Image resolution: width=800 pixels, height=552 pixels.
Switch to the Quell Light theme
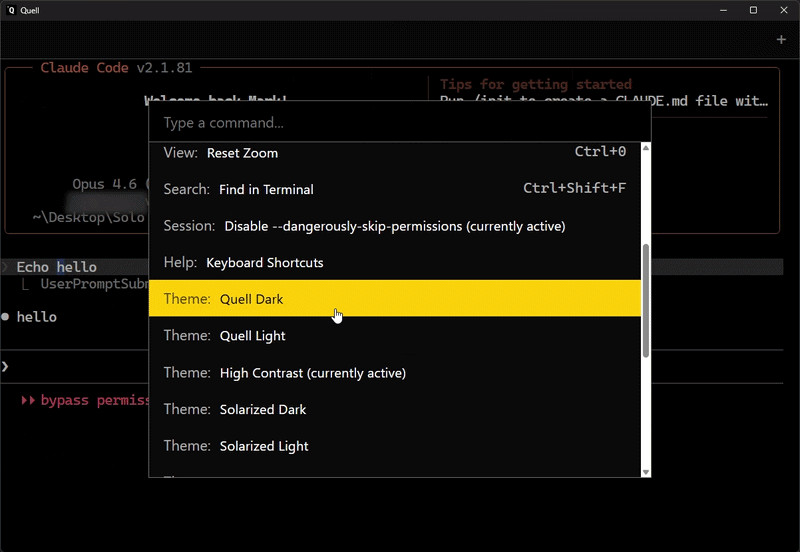click(x=395, y=336)
